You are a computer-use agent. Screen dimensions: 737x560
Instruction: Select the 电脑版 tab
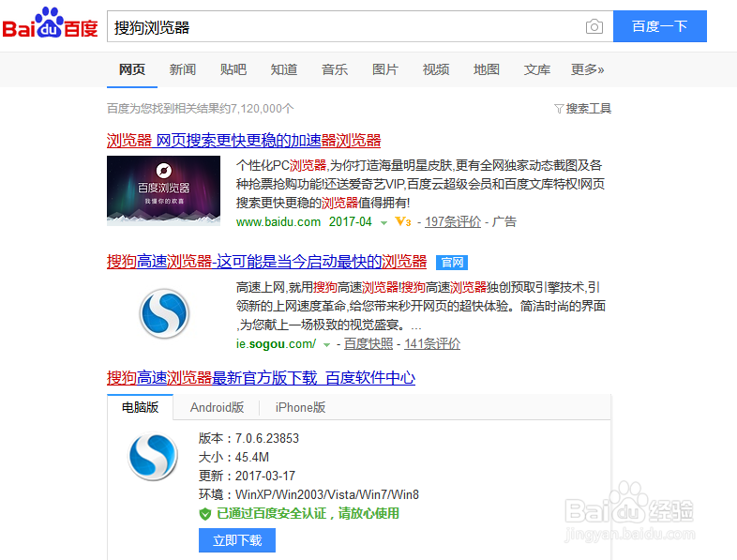pyautogui.click(x=140, y=407)
